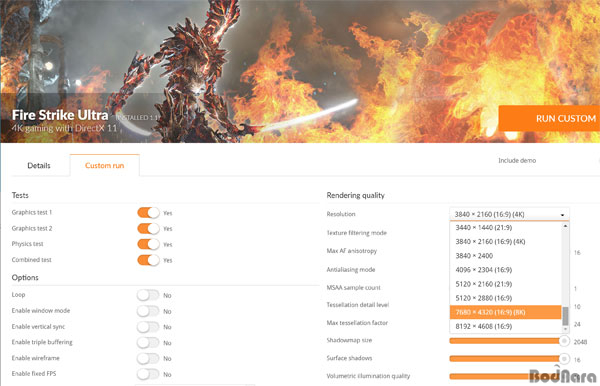Click the resolution list scrollbar thumb
The width and height of the screenshot is (600, 386).
click(x=565, y=316)
